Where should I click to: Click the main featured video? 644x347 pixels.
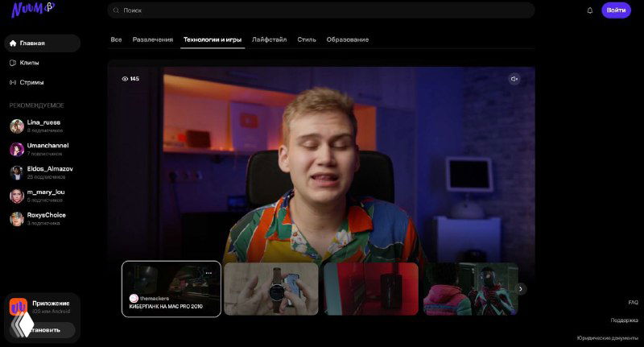pos(321,164)
